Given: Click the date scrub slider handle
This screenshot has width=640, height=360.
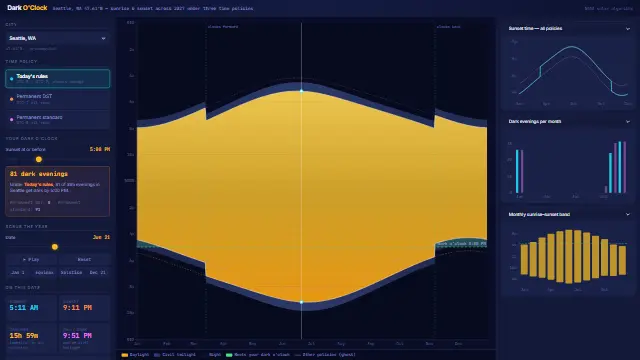Looking at the screenshot, I should 55,247.
